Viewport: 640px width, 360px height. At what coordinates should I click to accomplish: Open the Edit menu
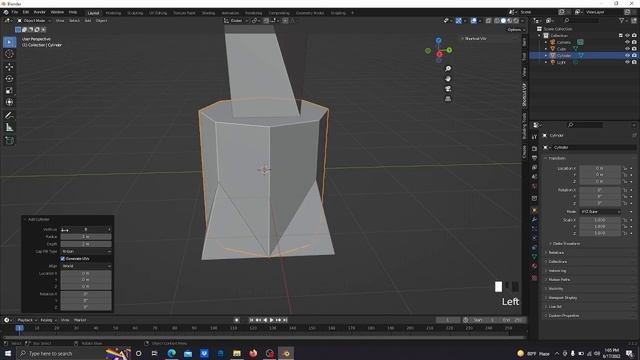26,12
